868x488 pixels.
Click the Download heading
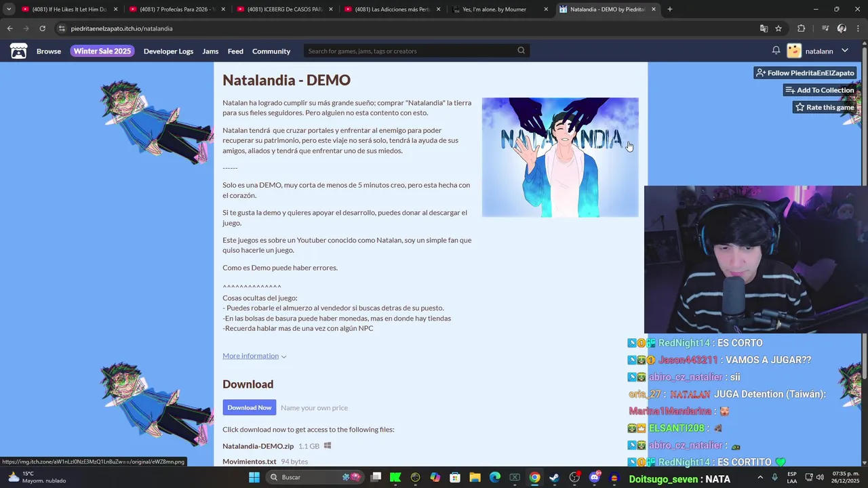(248, 384)
